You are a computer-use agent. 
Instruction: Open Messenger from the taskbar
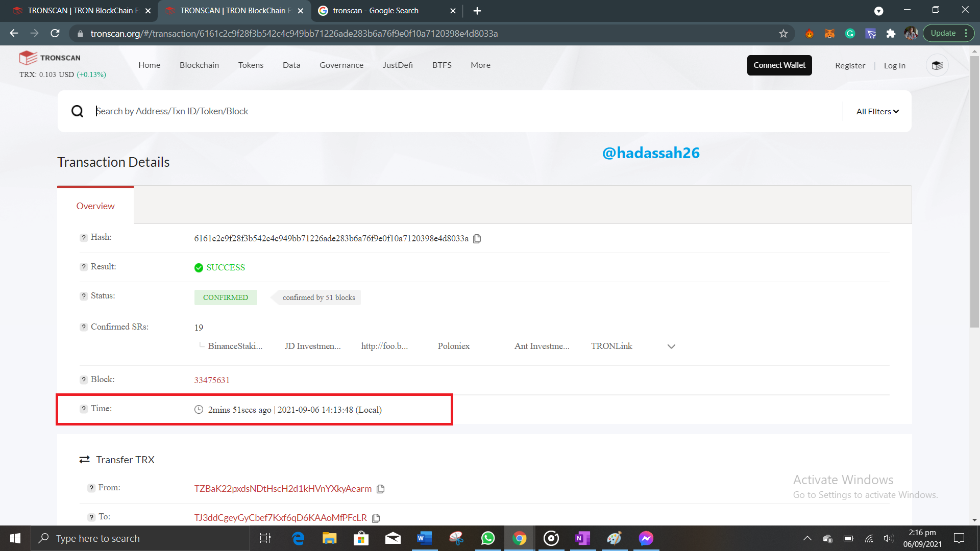pos(646,538)
